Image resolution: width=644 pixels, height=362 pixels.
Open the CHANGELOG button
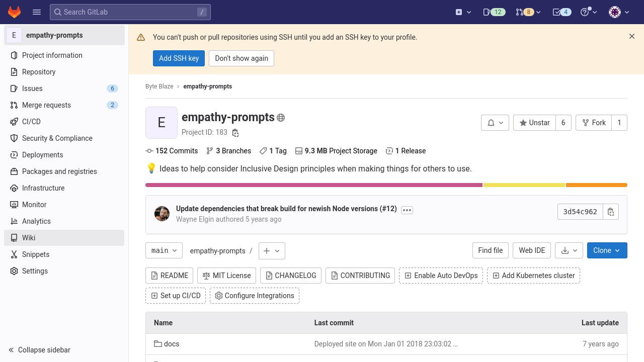point(291,276)
